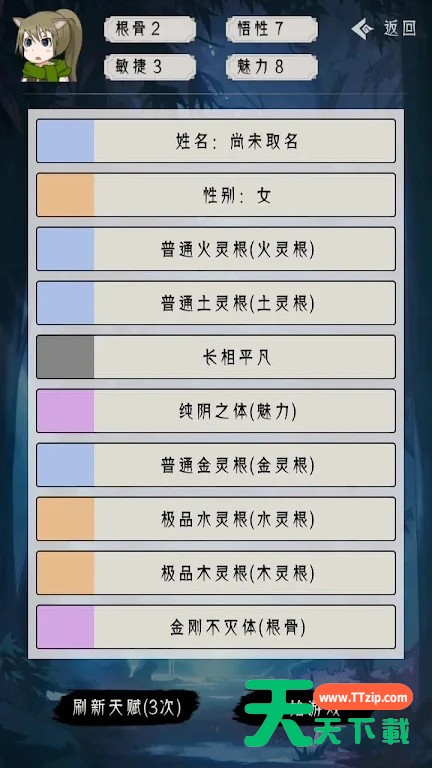Click the 刷新天赋(3次) refresh button
Image resolution: width=432 pixels, height=768 pixels.
[126, 707]
